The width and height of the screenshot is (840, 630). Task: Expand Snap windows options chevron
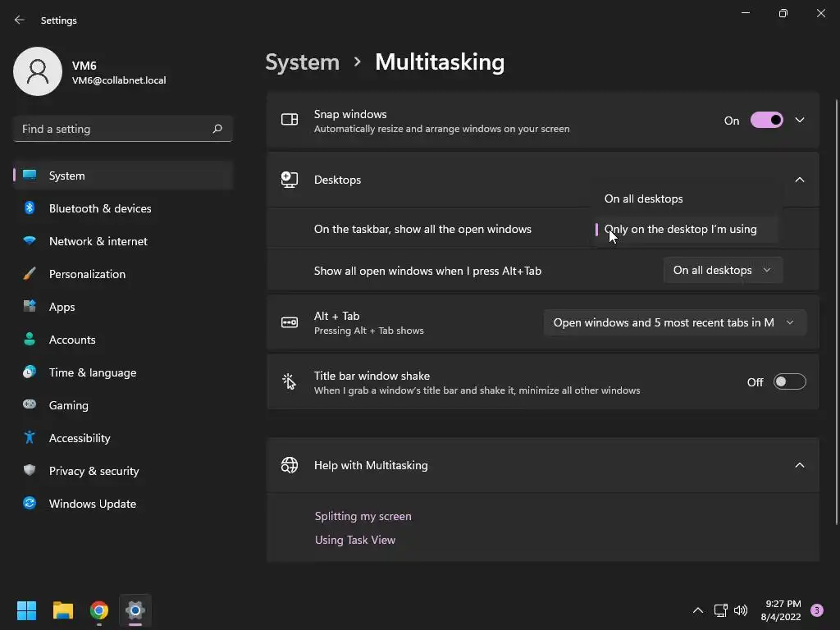tap(800, 121)
